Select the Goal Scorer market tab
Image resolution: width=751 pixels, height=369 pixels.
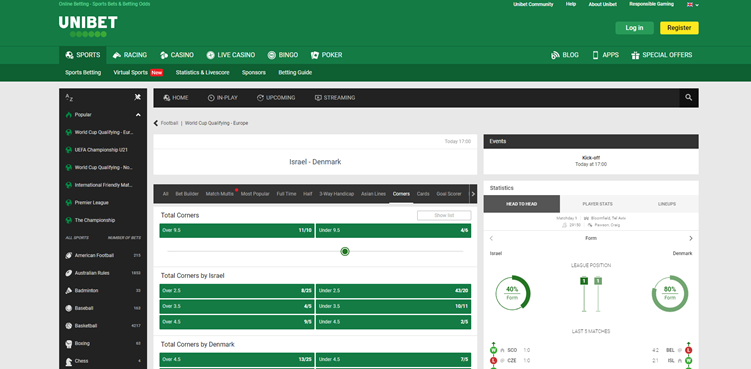click(x=449, y=194)
